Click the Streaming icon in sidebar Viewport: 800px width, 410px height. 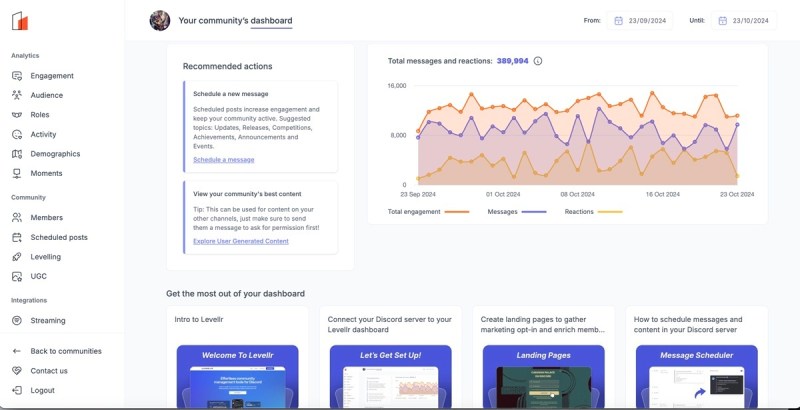(x=17, y=321)
